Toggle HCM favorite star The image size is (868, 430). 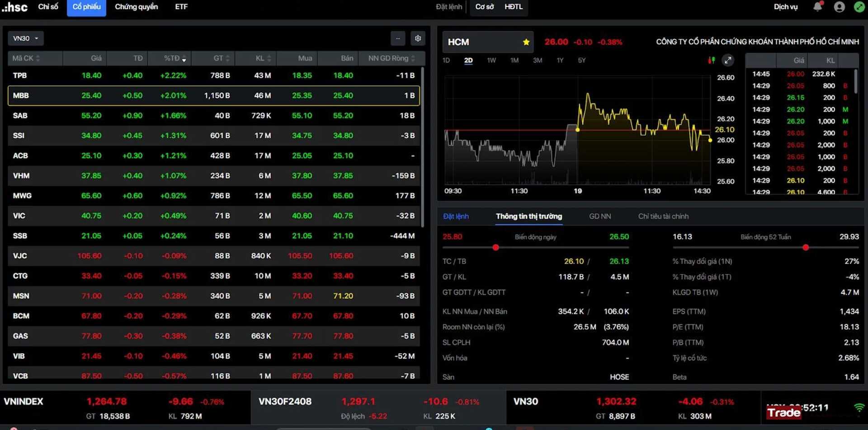(x=526, y=42)
